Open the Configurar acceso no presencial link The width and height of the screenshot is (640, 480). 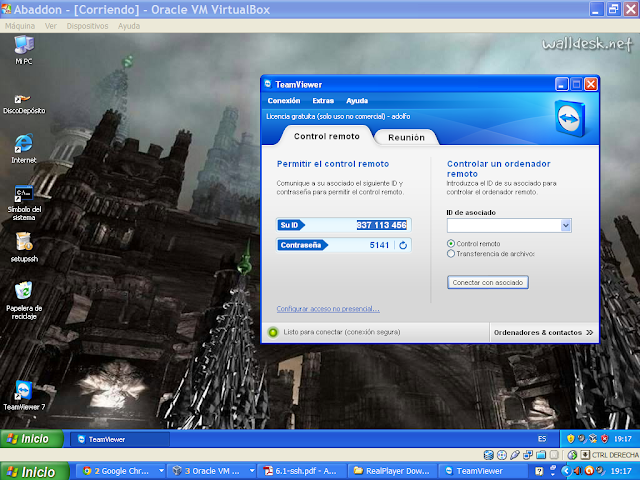click(x=328, y=309)
